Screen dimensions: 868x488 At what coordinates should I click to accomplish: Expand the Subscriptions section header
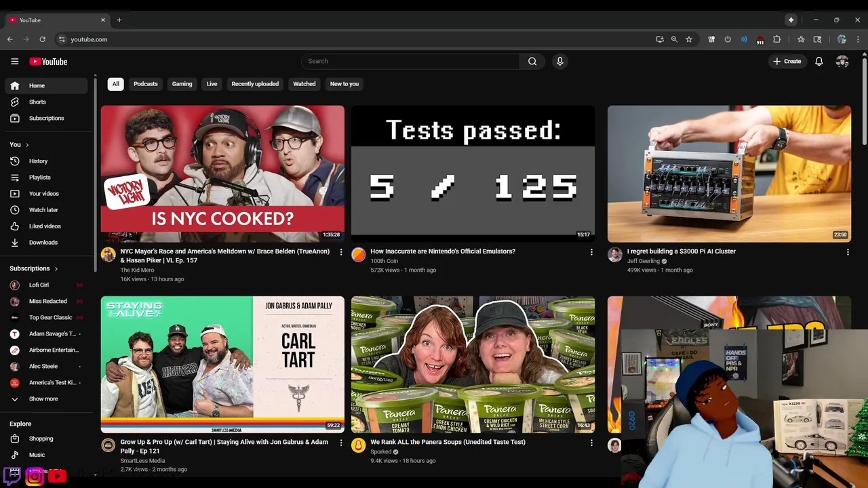pyautogui.click(x=34, y=268)
